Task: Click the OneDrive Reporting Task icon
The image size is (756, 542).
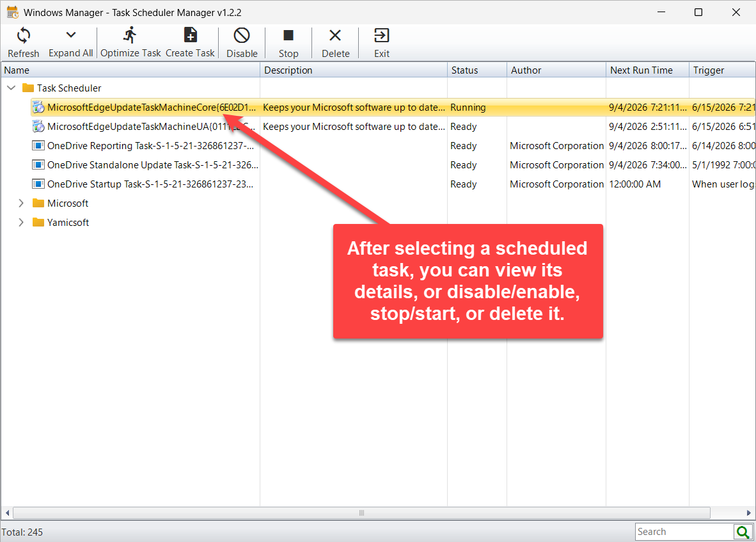Action: [38, 145]
